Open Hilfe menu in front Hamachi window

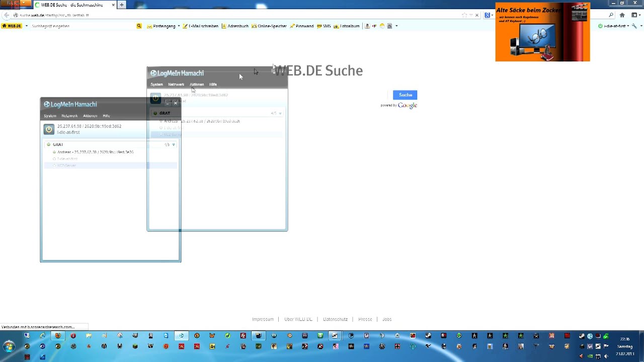click(x=106, y=116)
